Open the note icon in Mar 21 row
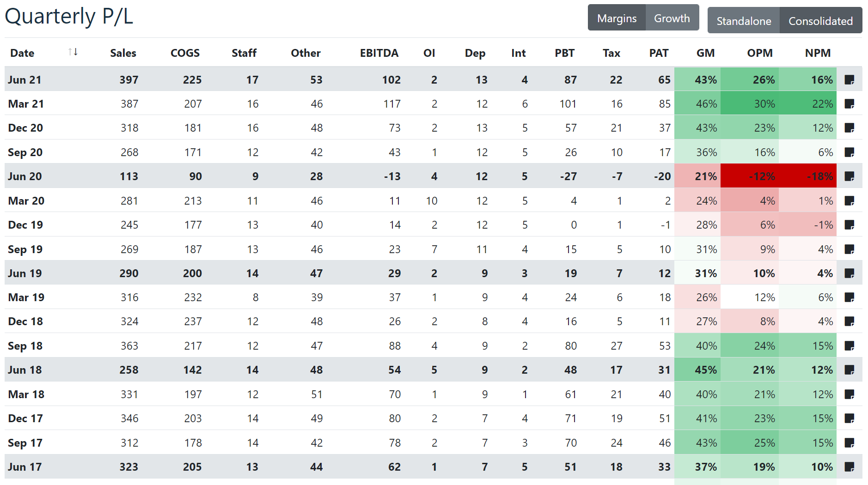Screen dimensions: 868x485 [849, 104]
